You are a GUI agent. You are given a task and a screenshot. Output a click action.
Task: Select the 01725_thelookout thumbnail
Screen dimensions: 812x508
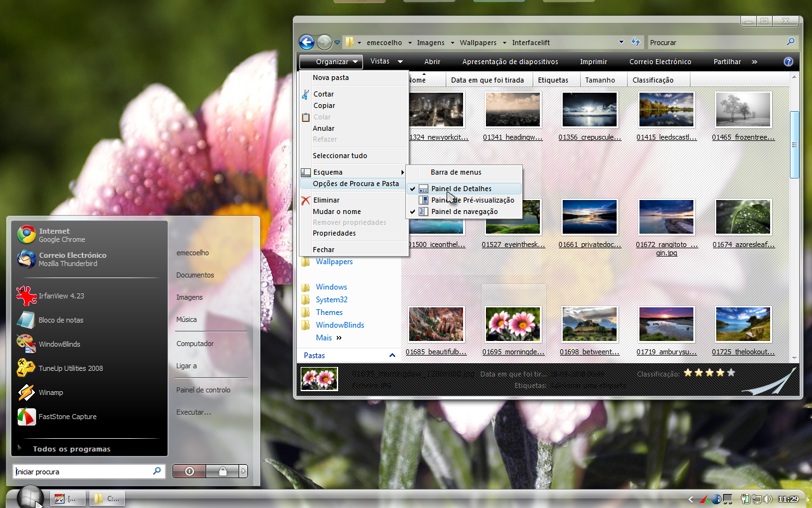point(743,324)
